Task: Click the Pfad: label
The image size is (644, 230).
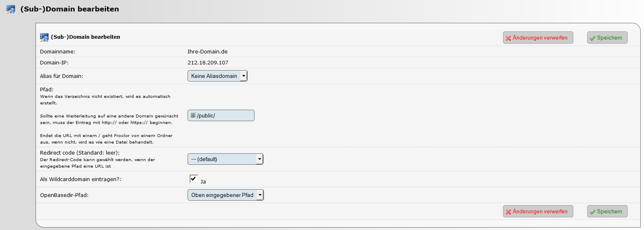Action: tap(47, 90)
